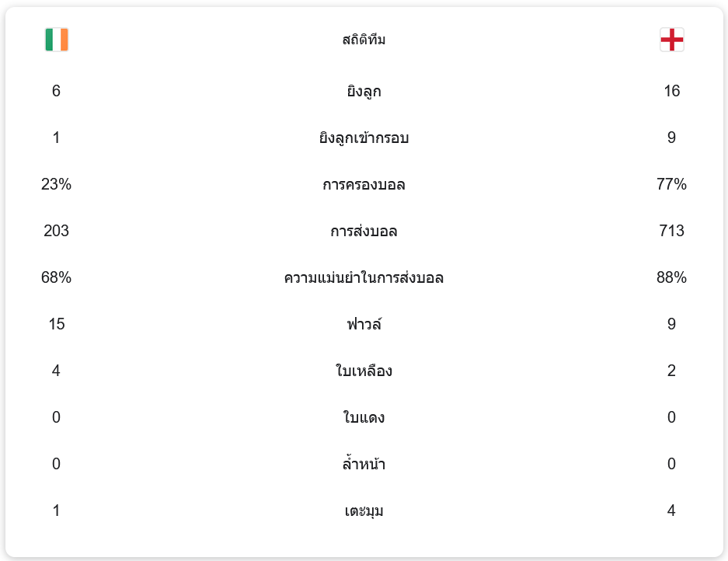Click England's 77% possession value

click(671, 185)
